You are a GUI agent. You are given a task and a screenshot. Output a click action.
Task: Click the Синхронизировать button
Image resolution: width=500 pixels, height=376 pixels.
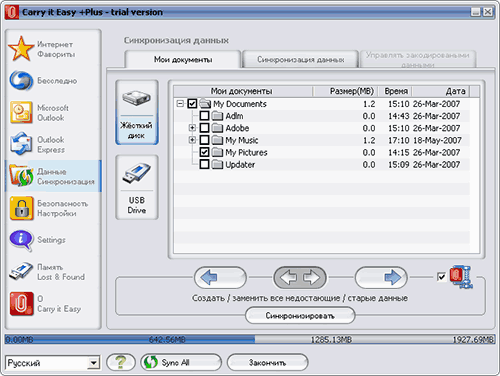tap(300, 315)
